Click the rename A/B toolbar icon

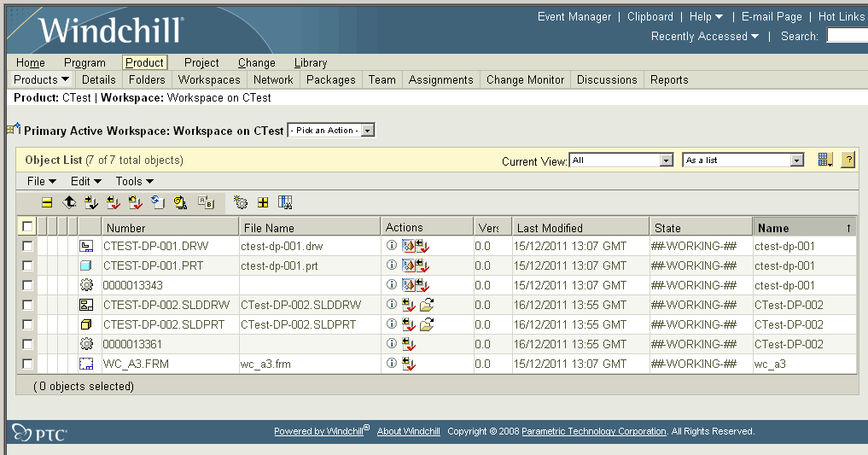coord(206,202)
